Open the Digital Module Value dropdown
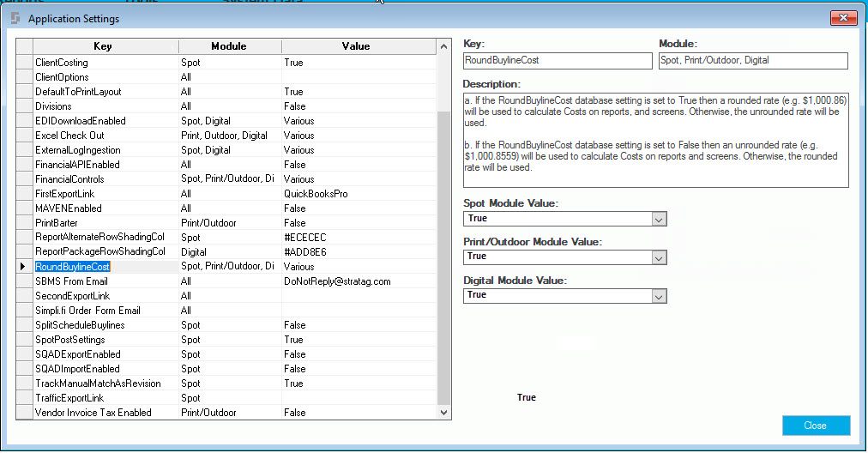Image resolution: width=868 pixels, height=453 pixels. click(658, 296)
